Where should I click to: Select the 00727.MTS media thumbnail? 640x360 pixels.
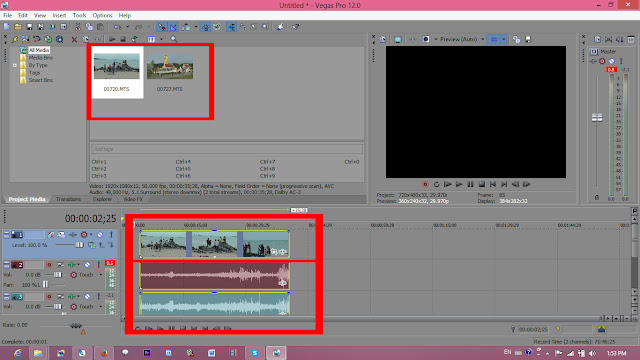(170, 72)
